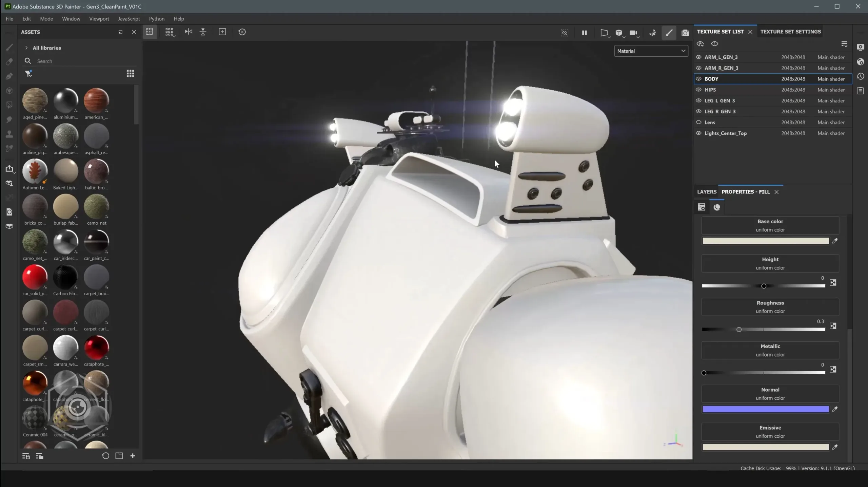Select the Eraser tool

click(9, 61)
